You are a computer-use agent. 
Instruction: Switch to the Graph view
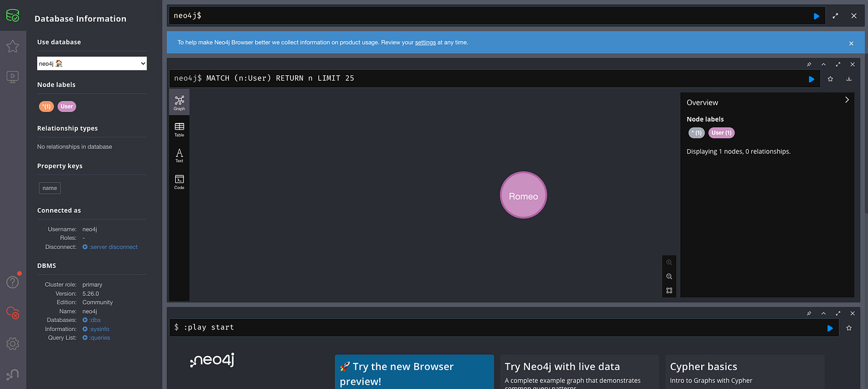(x=179, y=103)
